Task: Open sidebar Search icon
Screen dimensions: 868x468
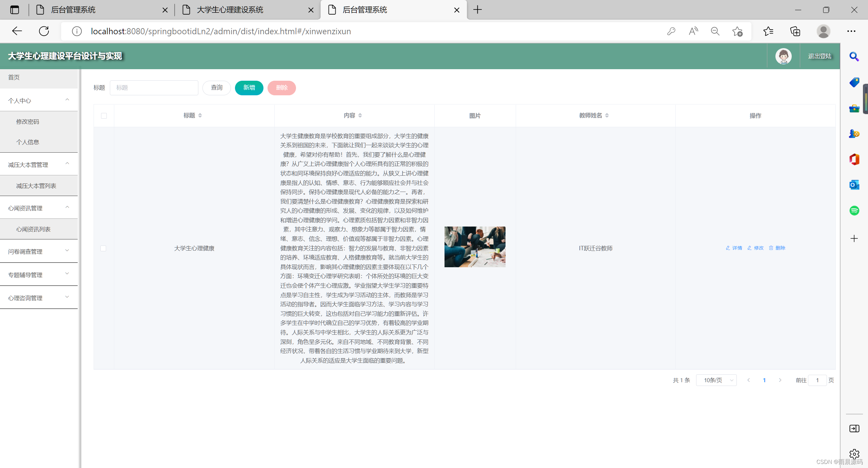Action: point(854,56)
